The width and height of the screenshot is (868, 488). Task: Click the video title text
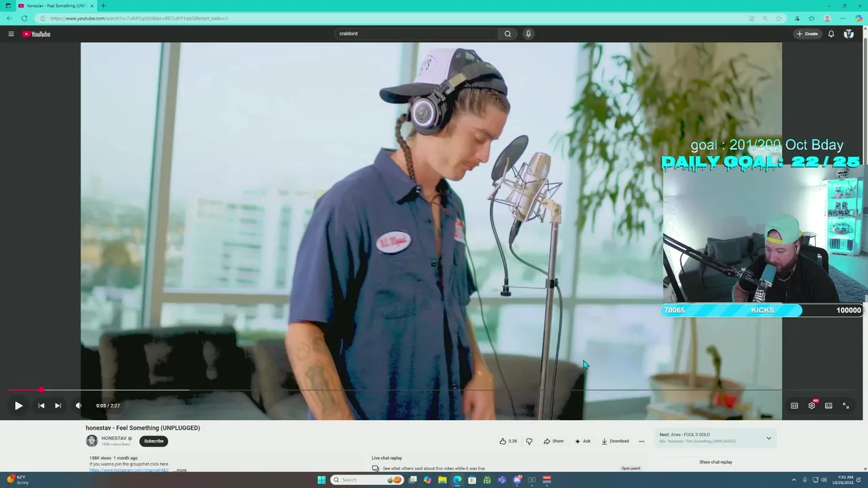point(143,428)
